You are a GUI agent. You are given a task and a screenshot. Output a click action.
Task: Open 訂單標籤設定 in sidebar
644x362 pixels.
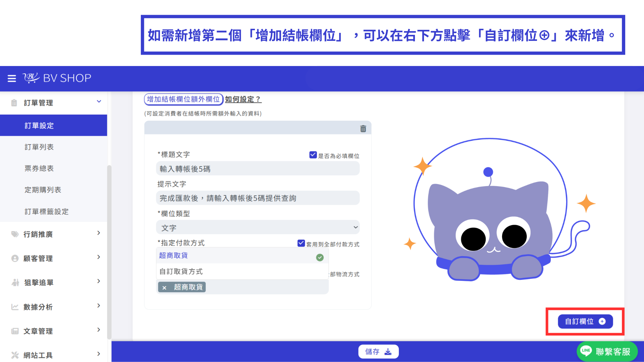tap(46, 212)
